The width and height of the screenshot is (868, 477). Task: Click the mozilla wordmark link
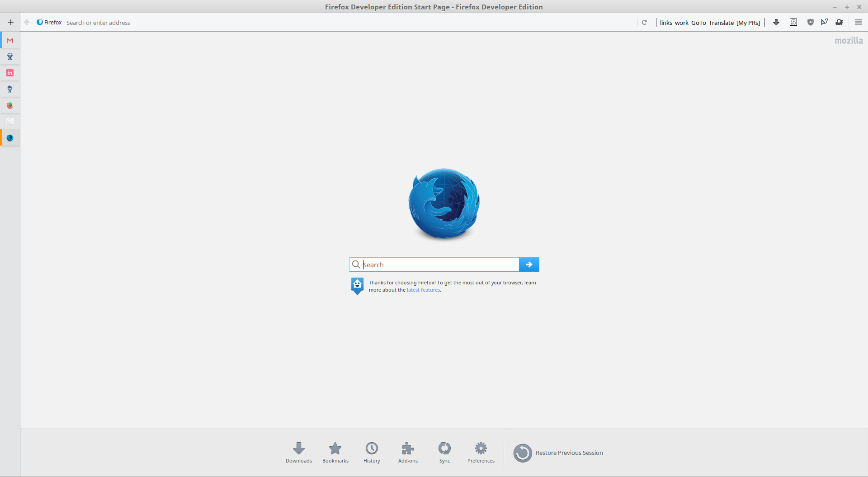pos(849,41)
